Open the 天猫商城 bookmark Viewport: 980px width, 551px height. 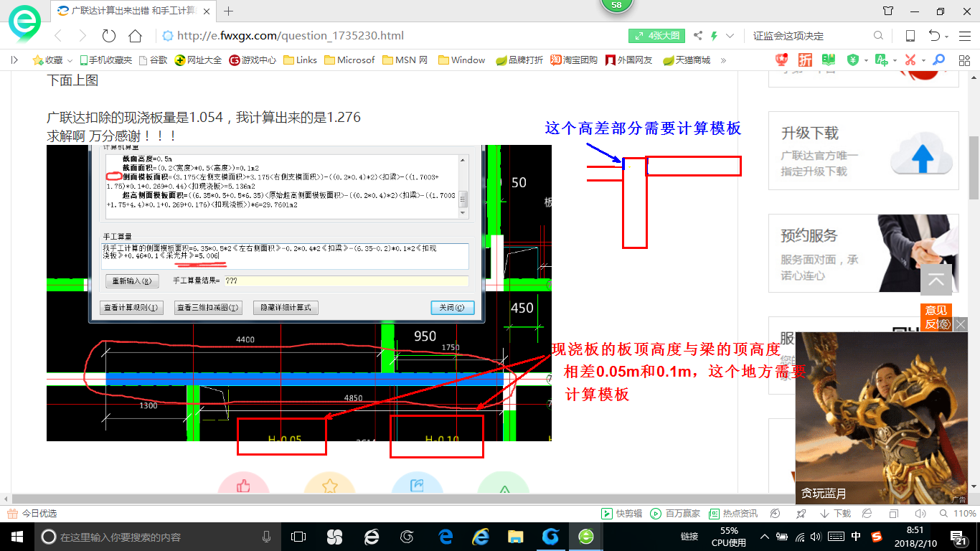[x=686, y=60]
